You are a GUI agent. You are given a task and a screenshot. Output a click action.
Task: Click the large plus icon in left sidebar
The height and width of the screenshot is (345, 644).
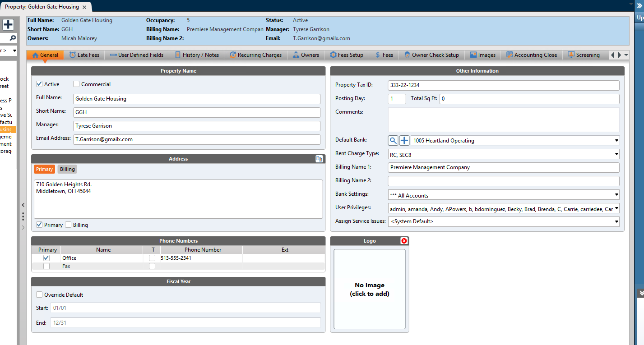coord(8,25)
